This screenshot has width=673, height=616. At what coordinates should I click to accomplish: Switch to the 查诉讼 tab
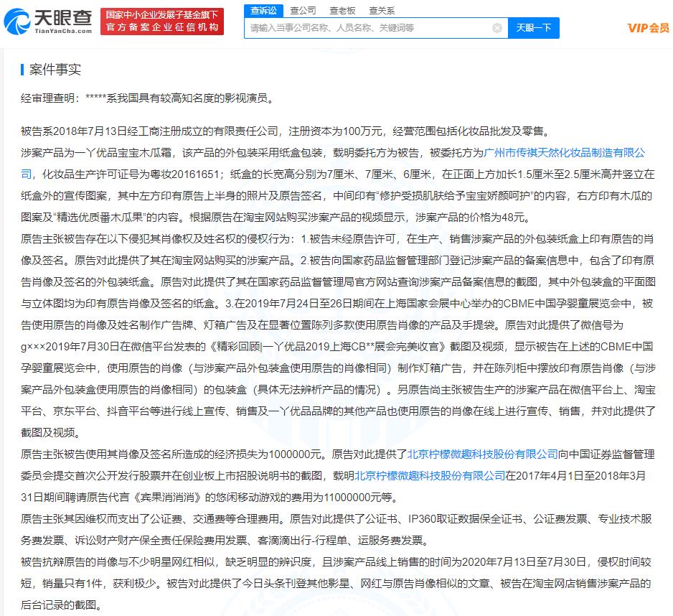coord(263,10)
